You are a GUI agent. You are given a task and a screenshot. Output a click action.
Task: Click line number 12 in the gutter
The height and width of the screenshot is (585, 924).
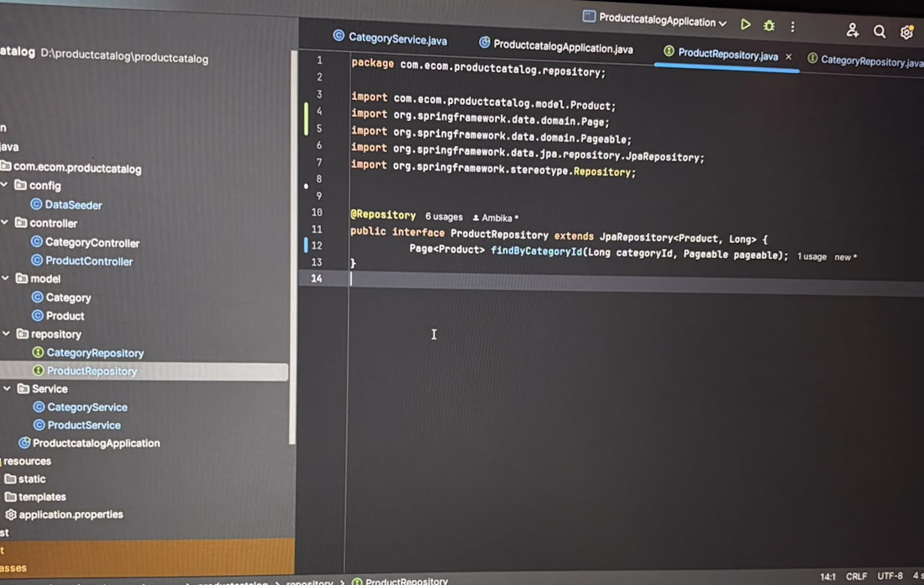coord(317,245)
